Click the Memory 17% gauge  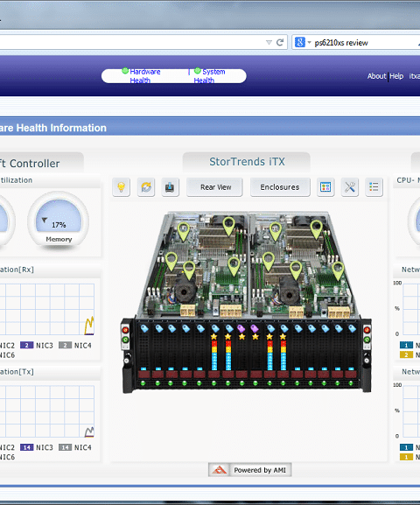click(x=59, y=221)
